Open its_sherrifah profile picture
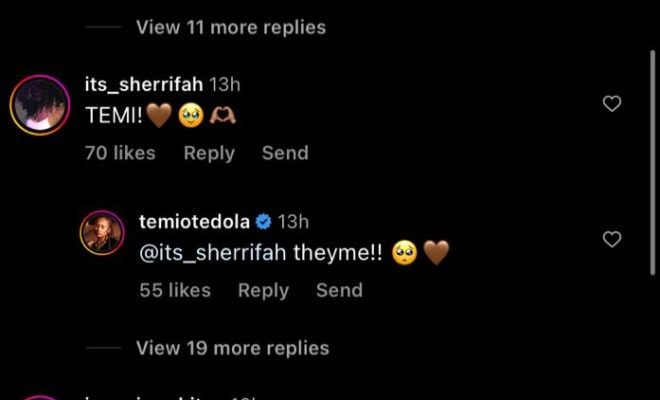The height and width of the screenshot is (400, 660). coord(38,104)
